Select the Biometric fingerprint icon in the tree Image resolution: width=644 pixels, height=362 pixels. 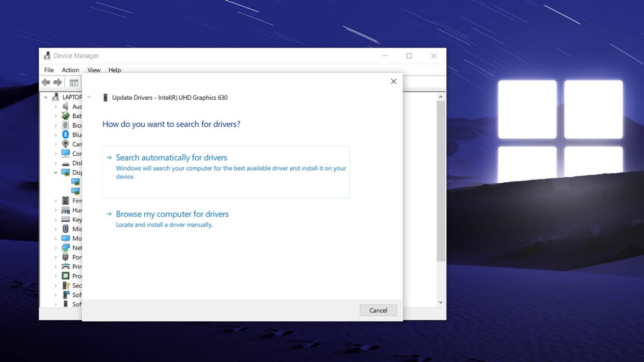coord(65,125)
